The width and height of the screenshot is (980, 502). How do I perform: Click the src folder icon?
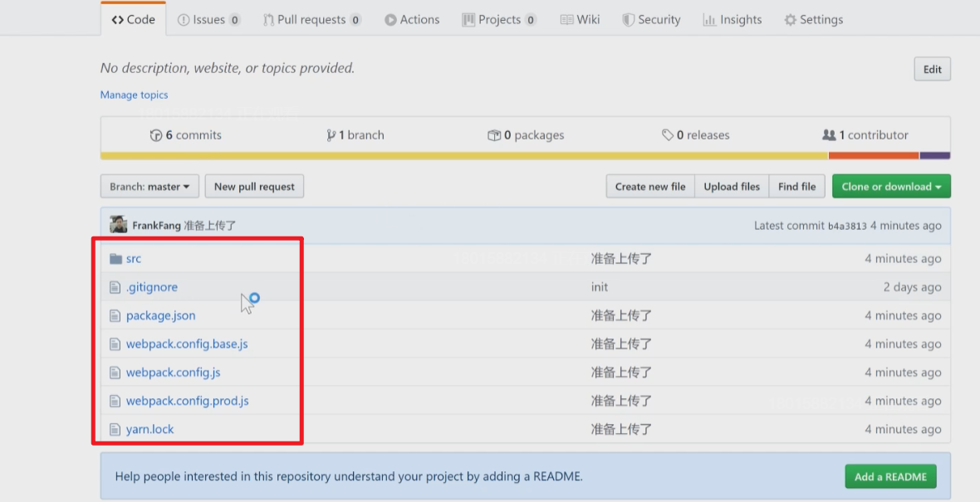(x=115, y=259)
